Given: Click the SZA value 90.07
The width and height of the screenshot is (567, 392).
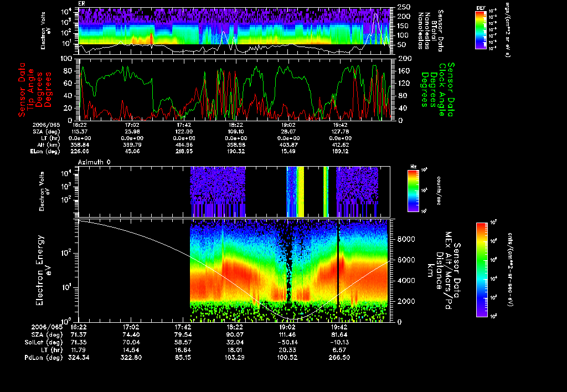Looking at the screenshot, I should (x=234, y=335).
